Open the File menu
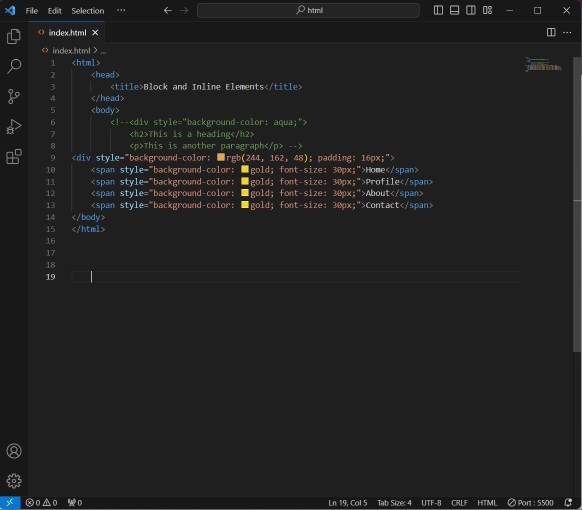The image size is (582, 510). (x=32, y=11)
